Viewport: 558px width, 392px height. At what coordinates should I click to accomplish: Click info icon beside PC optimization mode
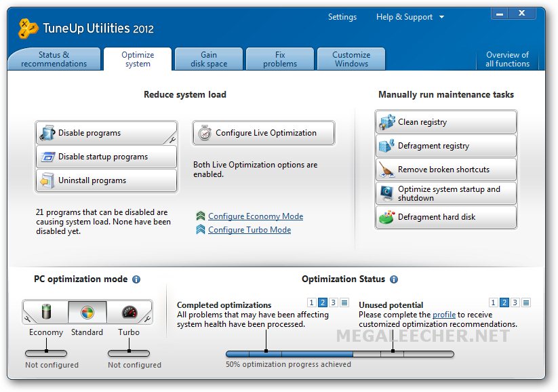[136, 279]
